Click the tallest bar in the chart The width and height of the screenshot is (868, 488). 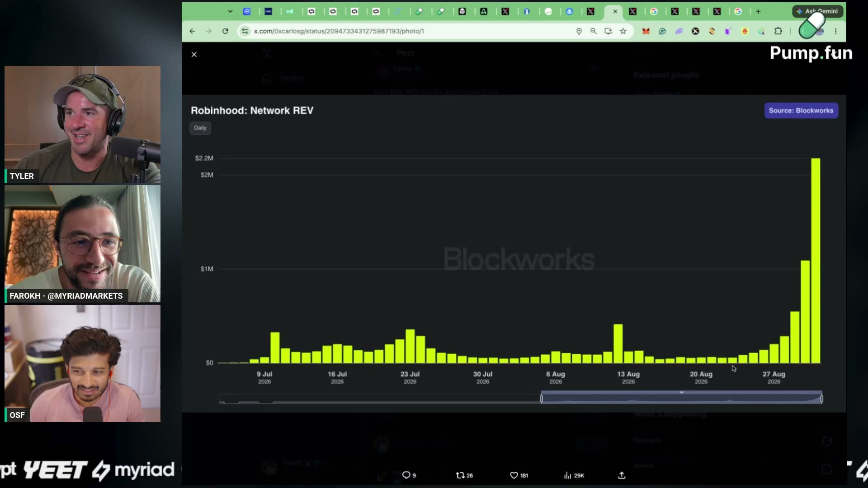coord(816,261)
